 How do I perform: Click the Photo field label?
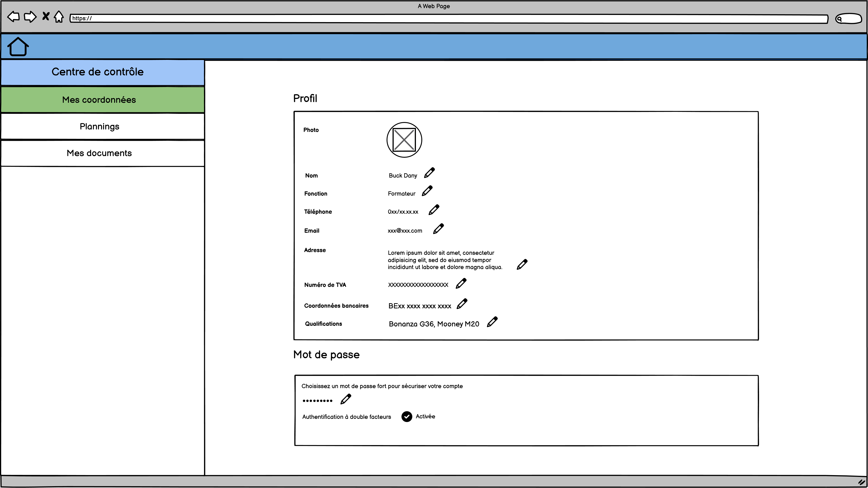point(311,130)
